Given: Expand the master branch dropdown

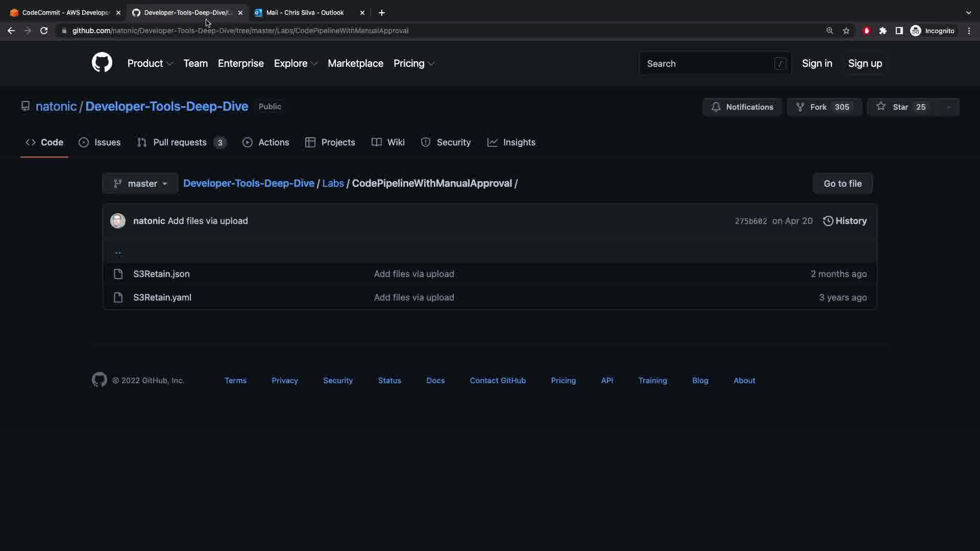Looking at the screenshot, I should point(140,184).
